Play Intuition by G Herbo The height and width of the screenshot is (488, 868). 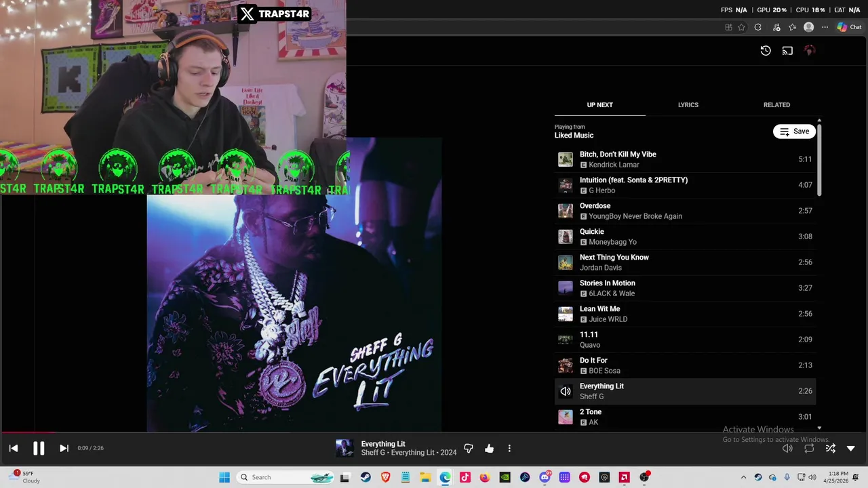point(685,185)
